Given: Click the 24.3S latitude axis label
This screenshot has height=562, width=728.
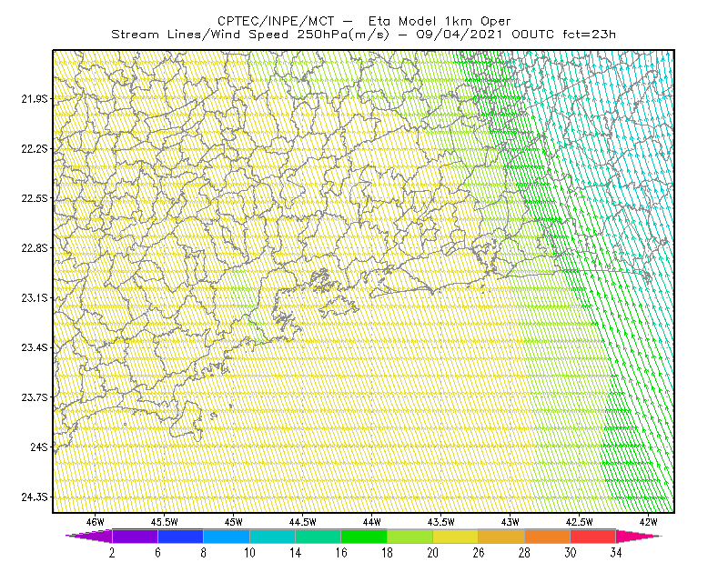Looking at the screenshot, I should point(35,497).
